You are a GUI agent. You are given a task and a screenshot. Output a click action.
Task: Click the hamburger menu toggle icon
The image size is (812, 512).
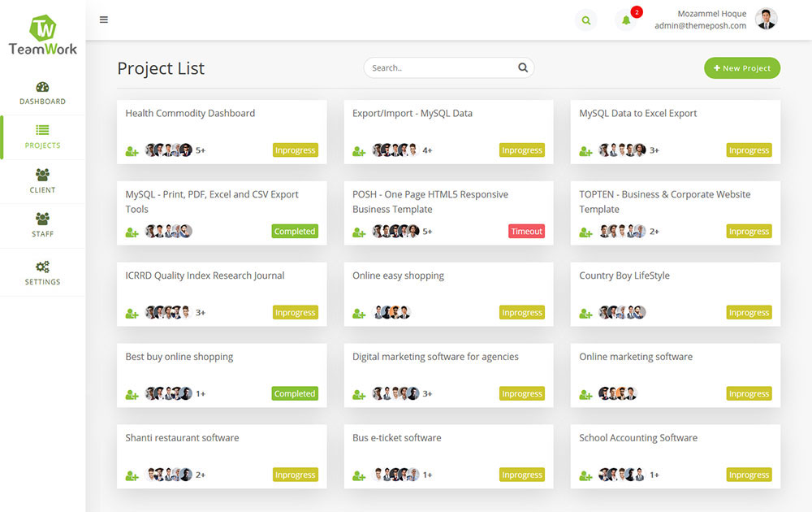104,20
